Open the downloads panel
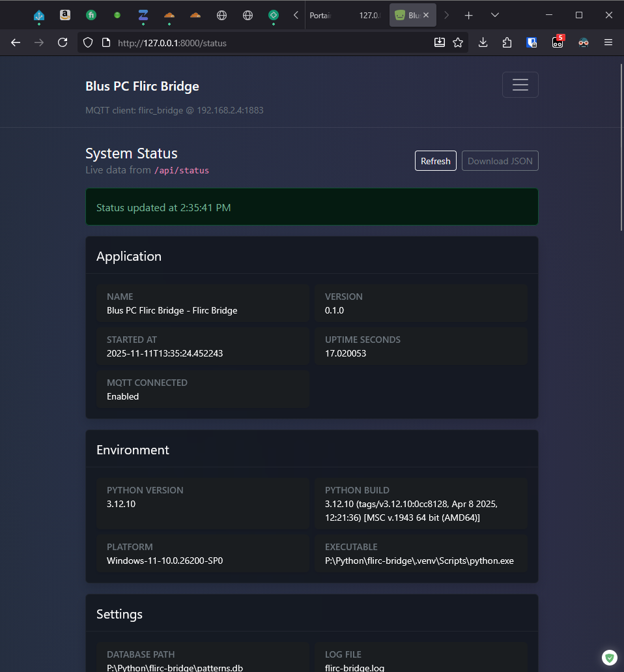 click(483, 42)
